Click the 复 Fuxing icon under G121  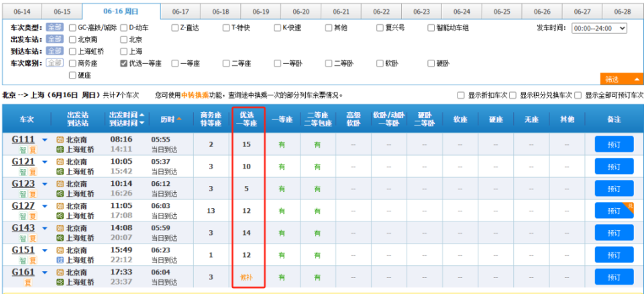(x=32, y=171)
